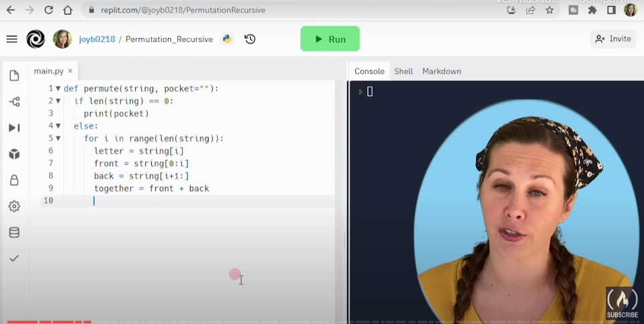Screen dimensions: 644x324
Task: Switch to the Markdown tab
Action: tap(441, 71)
